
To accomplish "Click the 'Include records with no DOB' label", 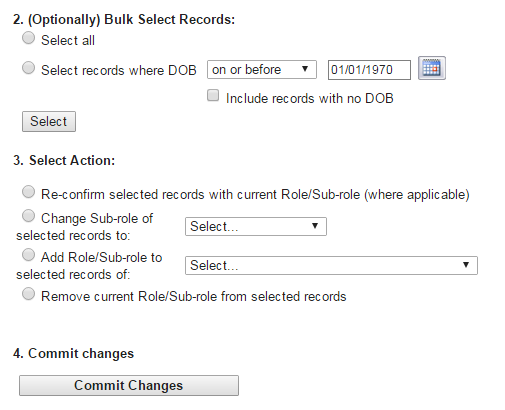I will click(x=310, y=99).
